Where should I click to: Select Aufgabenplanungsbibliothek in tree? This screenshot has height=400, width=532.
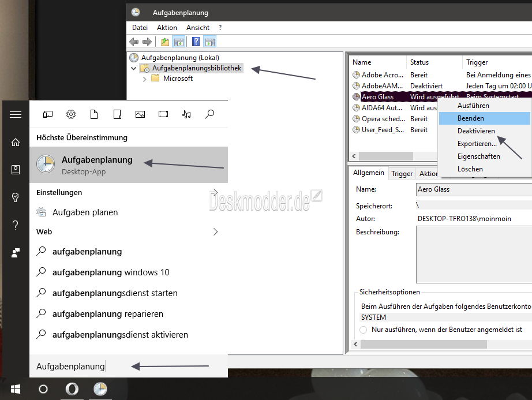coord(197,68)
